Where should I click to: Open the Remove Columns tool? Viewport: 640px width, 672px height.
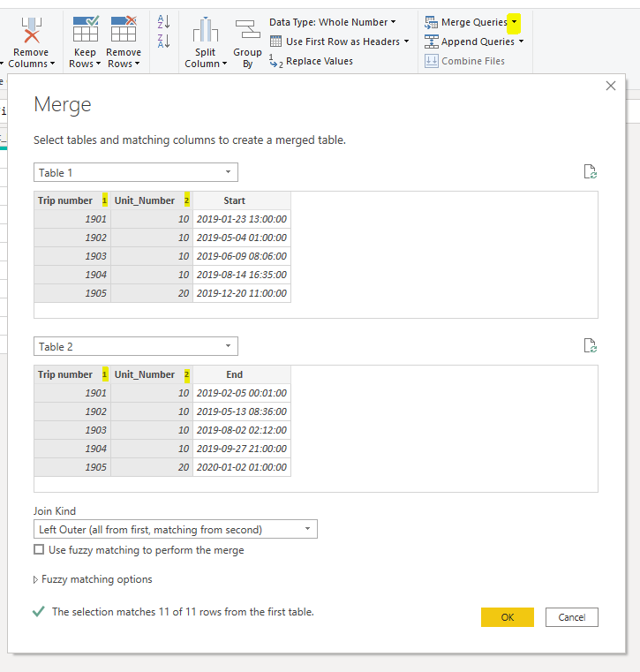tap(31, 42)
